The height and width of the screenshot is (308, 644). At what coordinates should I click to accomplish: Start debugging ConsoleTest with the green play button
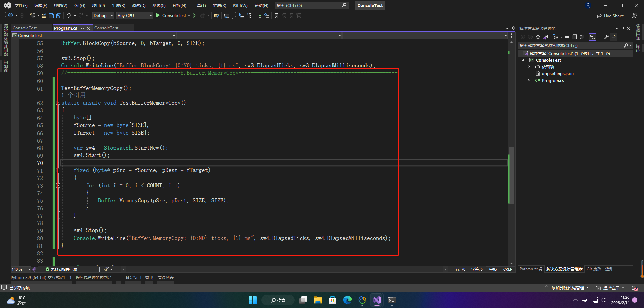[158, 15]
